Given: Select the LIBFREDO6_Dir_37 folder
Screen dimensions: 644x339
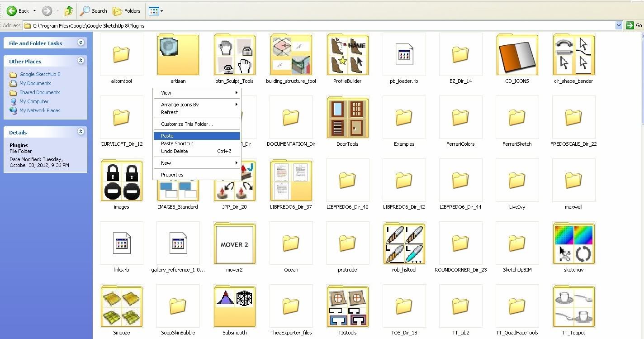Looking at the screenshot, I should (x=291, y=184).
